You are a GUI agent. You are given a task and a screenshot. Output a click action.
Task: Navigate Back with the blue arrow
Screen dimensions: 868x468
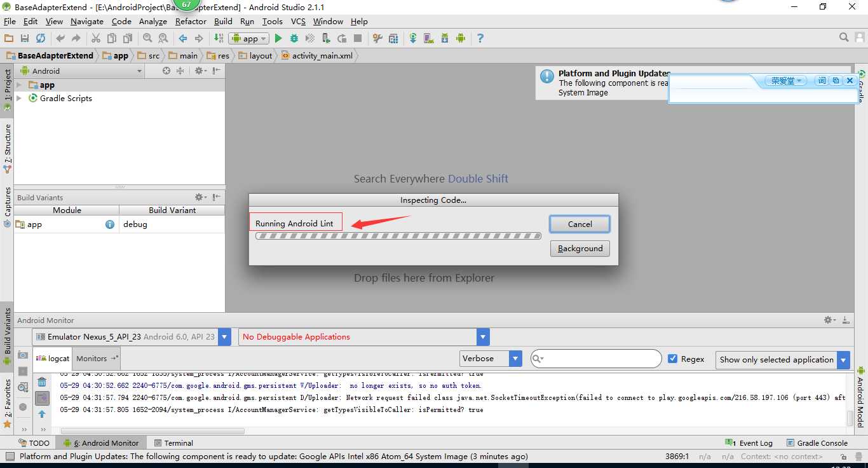[183, 39]
